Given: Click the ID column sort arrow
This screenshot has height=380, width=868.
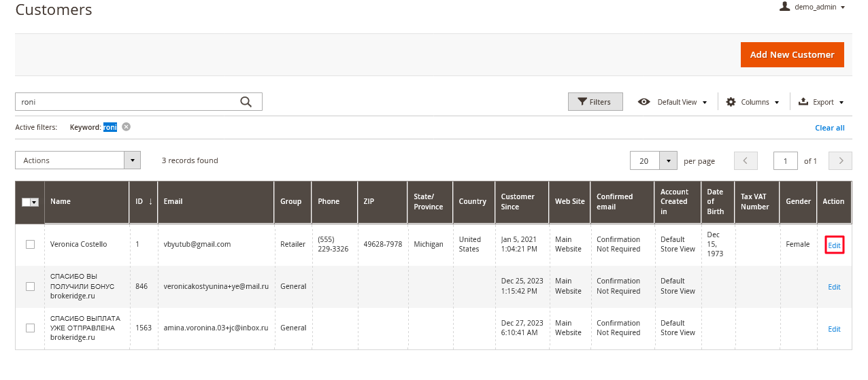Looking at the screenshot, I should (x=150, y=201).
